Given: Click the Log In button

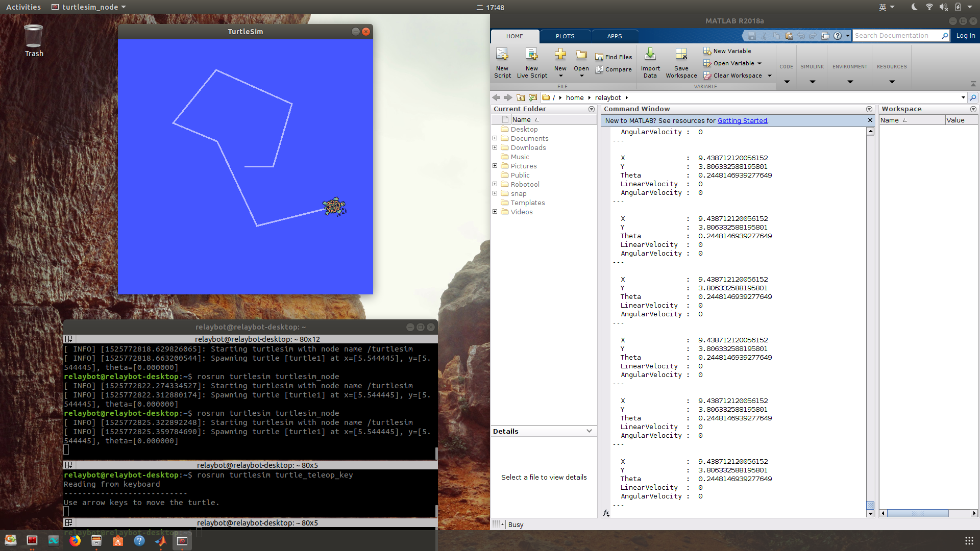Looking at the screenshot, I should 965,36.
